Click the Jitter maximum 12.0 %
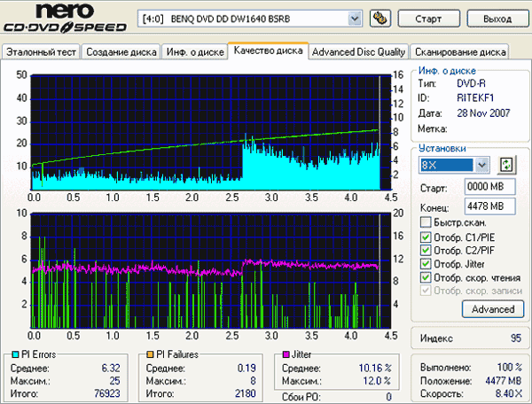 (377, 381)
